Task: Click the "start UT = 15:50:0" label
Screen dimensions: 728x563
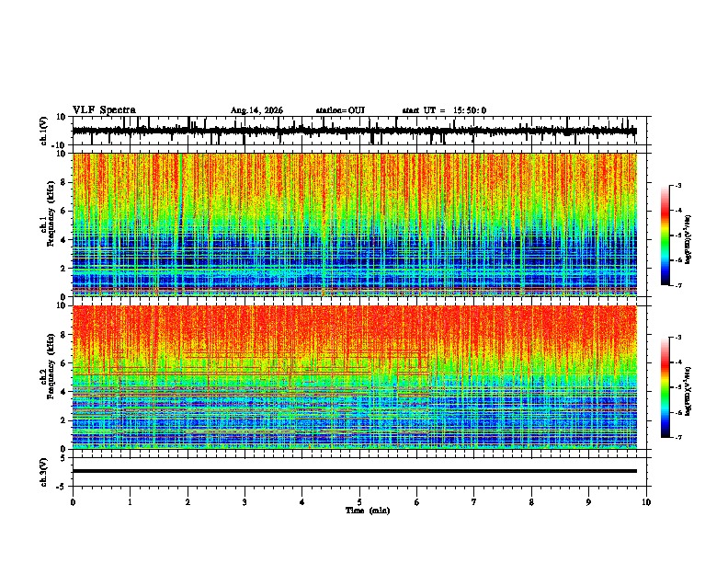Action: click(x=444, y=110)
